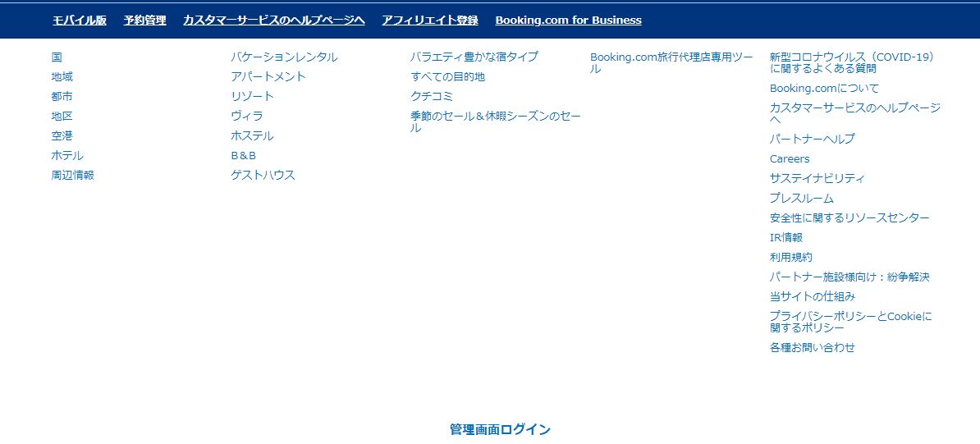Viewport: 980px width, 444px height.
Task: Go to カスタマーサービスのヘルプページへ in top bar
Action: [274, 20]
